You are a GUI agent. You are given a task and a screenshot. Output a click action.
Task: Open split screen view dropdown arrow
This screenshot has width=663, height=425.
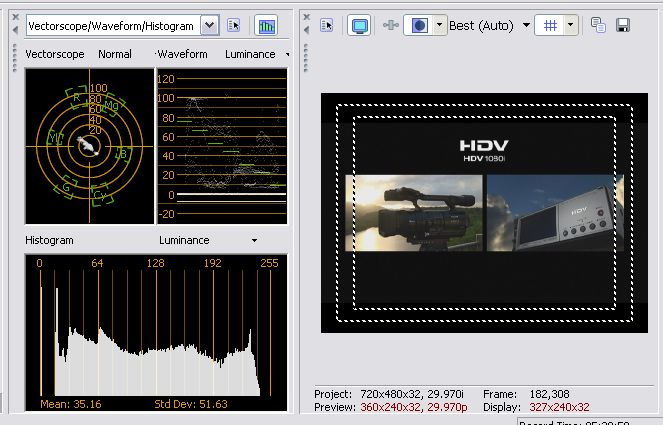coord(440,25)
